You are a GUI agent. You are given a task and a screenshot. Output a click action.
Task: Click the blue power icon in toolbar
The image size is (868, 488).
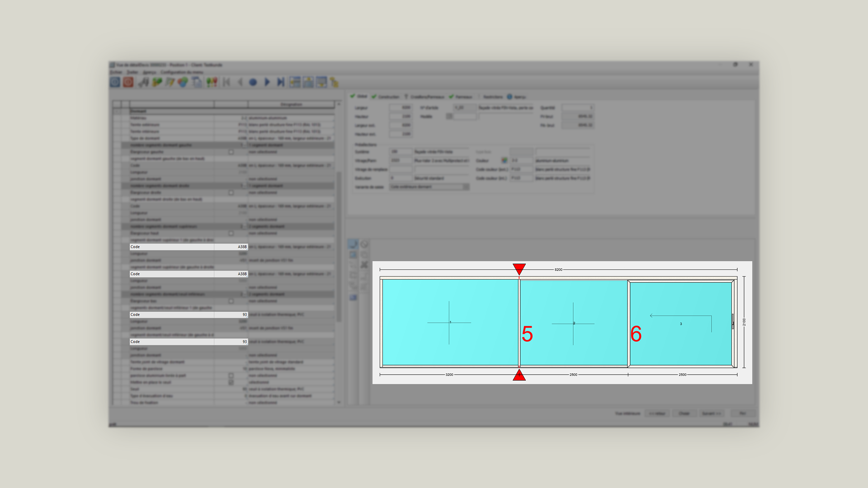coord(115,82)
